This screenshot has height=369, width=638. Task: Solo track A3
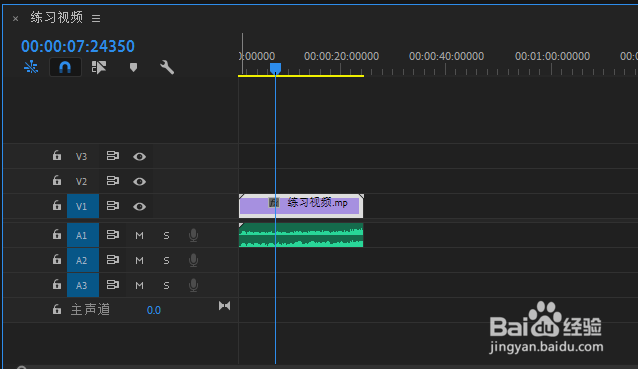click(166, 286)
